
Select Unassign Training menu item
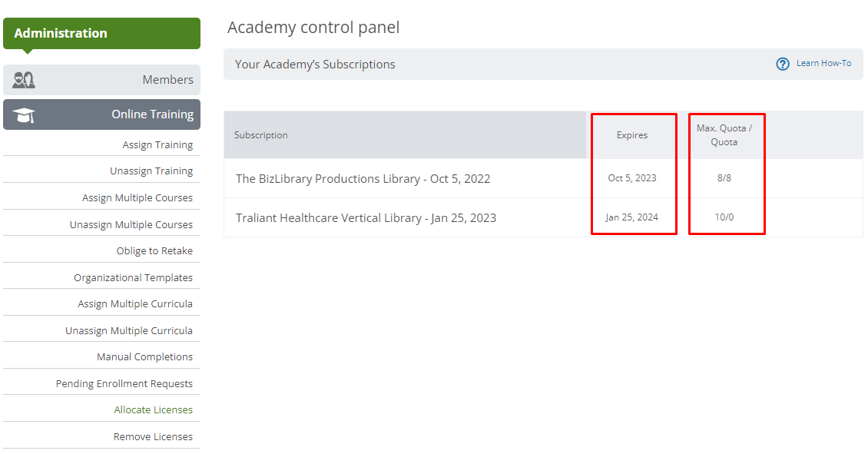coord(151,171)
